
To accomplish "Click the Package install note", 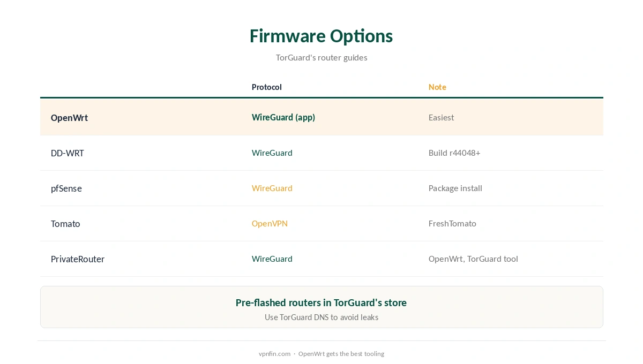I will pos(455,188).
